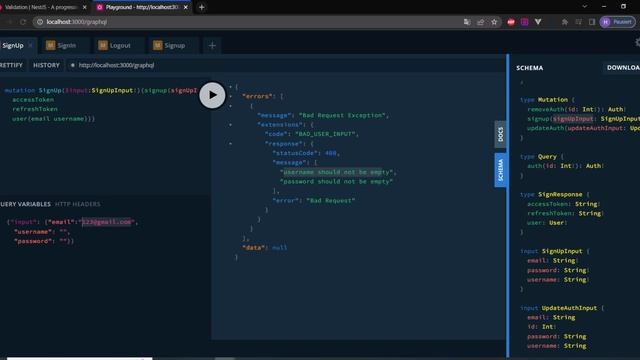Collapse the "response" object
Viewport: 640px width, 360px height.
click(x=231, y=144)
